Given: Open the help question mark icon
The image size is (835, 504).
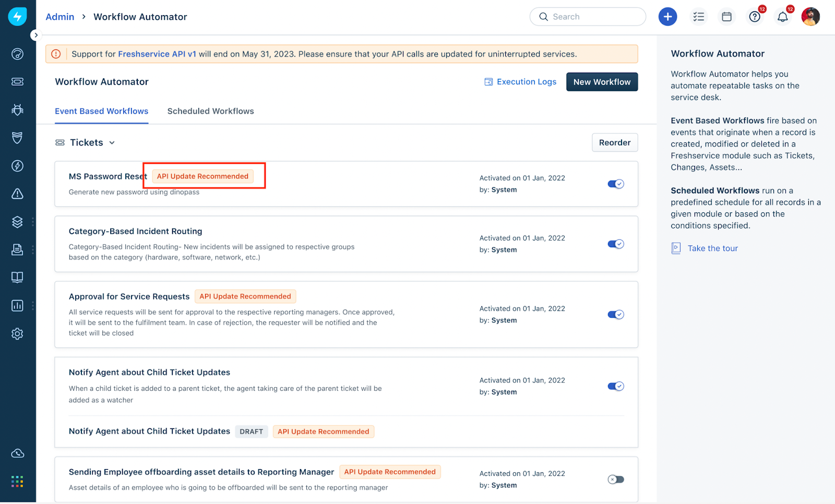Looking at the screenshot, I should click(x=755, y=17).
